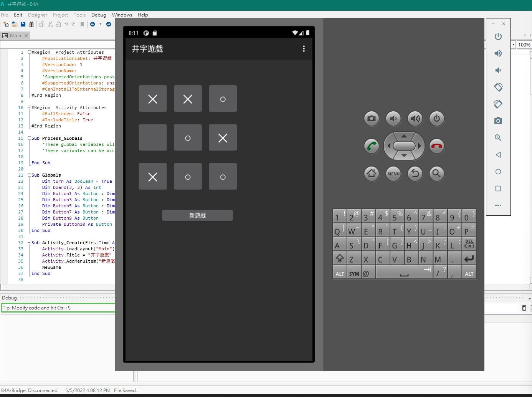Click the Redo arrow icon
Image resolution: width=532 pixels, height=397 pixels.
click(73, 24)
